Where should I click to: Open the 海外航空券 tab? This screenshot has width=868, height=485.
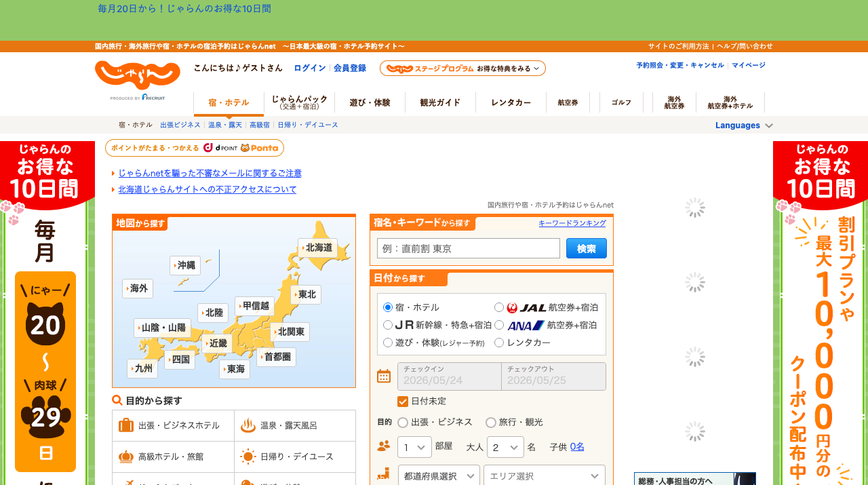pos(674,102)
